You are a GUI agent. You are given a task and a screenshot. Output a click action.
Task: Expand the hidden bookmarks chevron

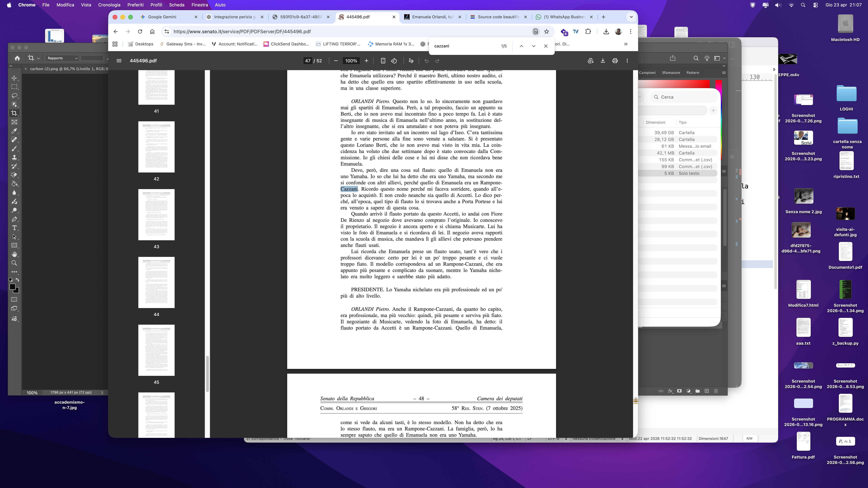pyautogui.click(x=626, y=44)
